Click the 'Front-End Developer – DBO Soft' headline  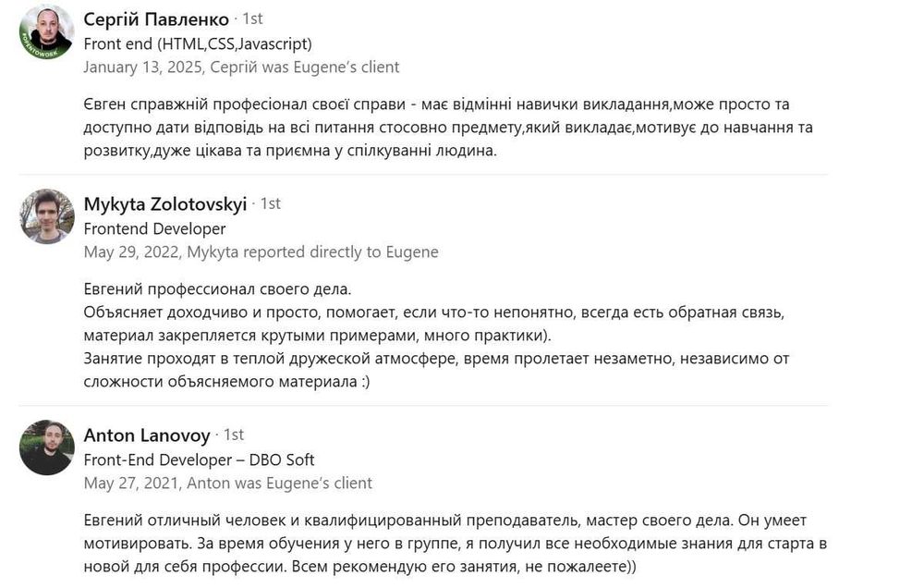199,459
